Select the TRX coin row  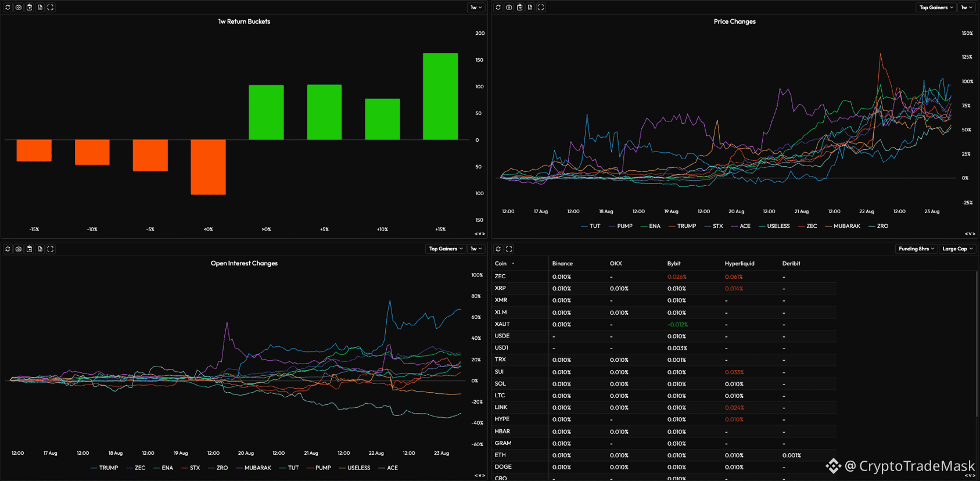(x=664, y=360)
